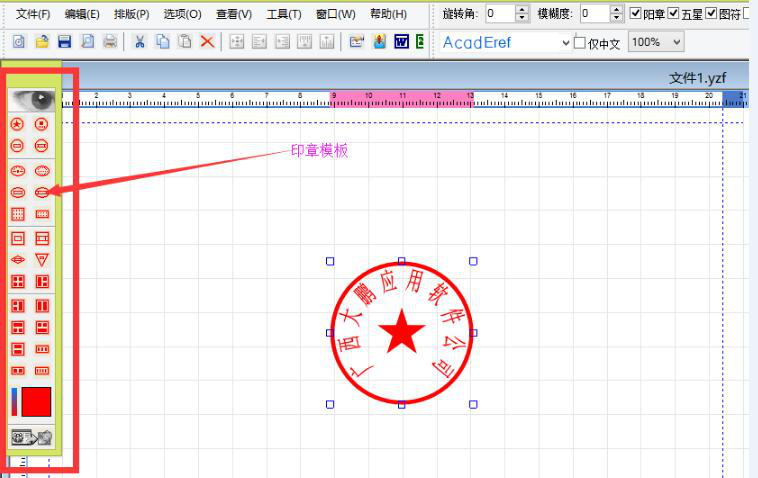758x478 pixels.
Task: Open print preview with the magnifier page icon
Action: [x=87, y=42]
